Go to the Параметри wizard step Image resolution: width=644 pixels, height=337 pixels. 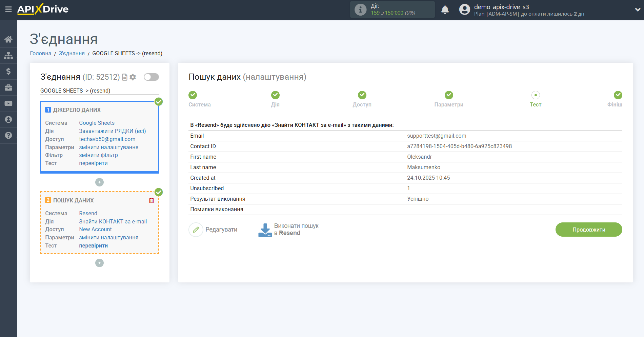[449, 95]
